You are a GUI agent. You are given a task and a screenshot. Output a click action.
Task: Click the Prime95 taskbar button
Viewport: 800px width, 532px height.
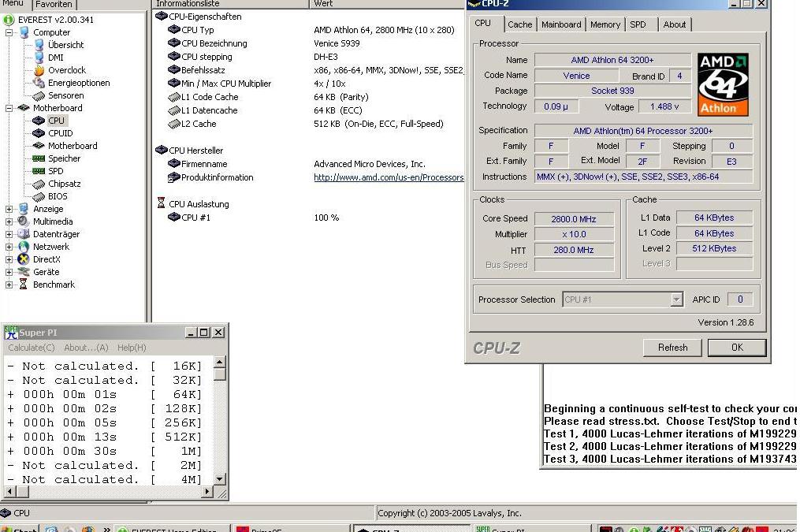[x=292, y=529]
